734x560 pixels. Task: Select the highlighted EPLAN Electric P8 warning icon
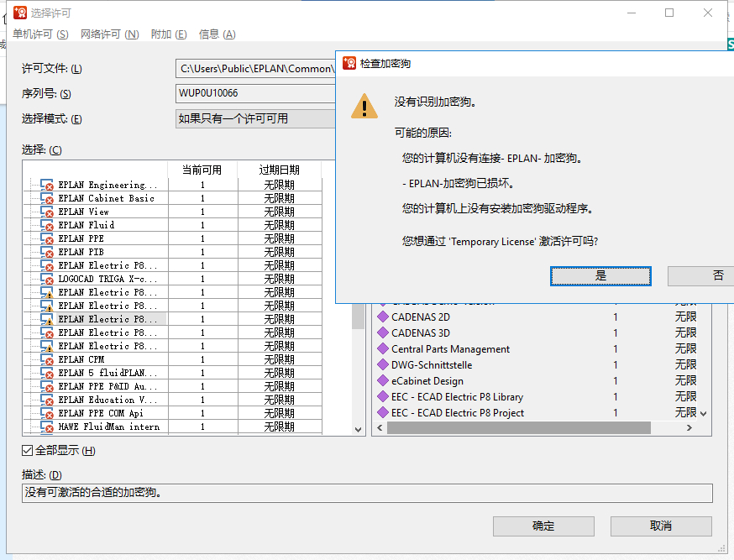coord(47,319)
